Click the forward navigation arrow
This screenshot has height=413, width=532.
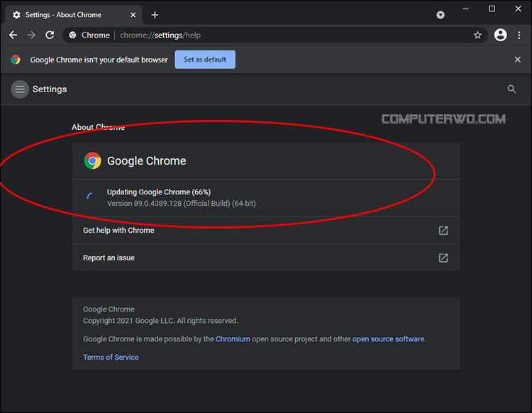[x=31, y=35]
